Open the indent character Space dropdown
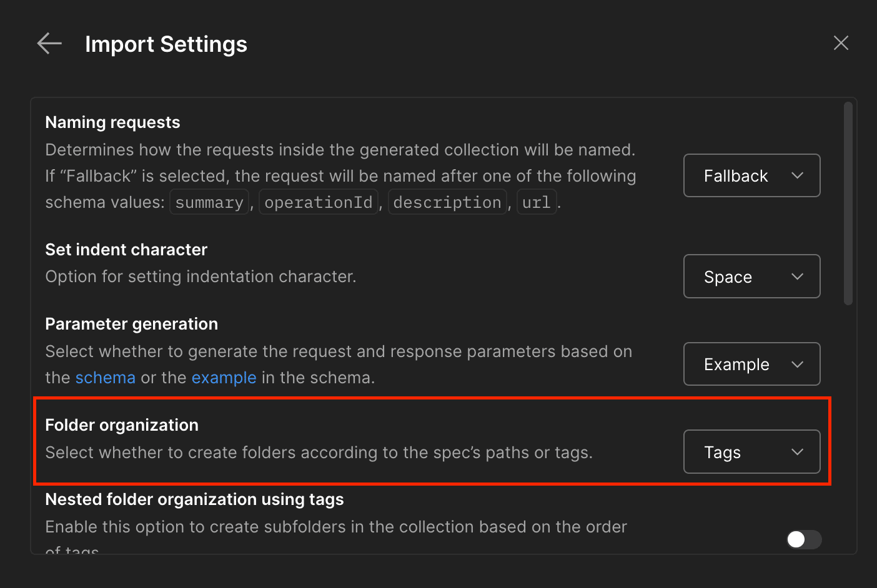Image resolution: width=877 pixels, height=588 pixels. point(751,276)
